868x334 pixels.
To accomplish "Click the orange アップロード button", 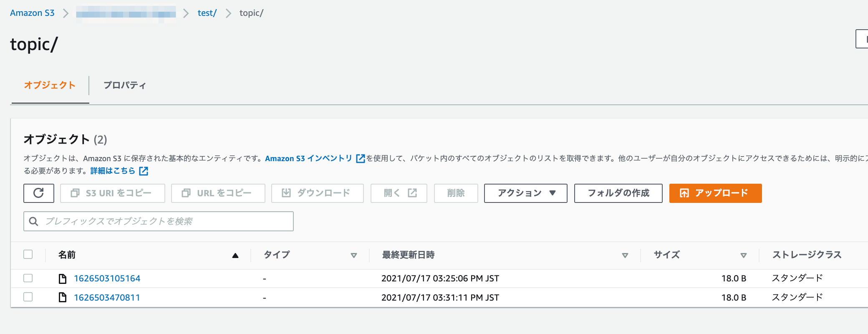I will click(x=716, y=193).
